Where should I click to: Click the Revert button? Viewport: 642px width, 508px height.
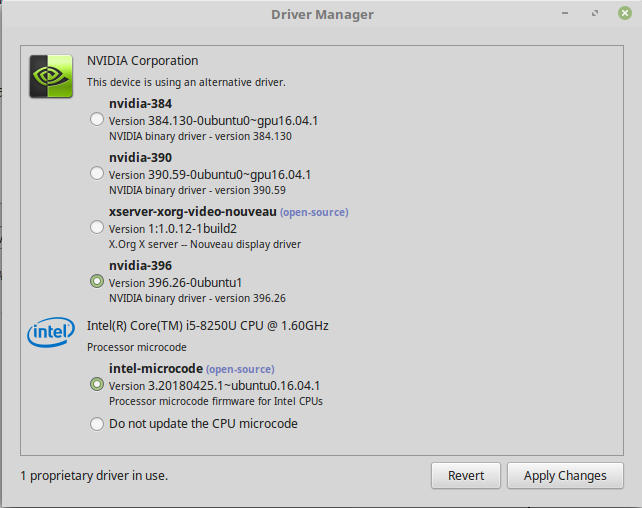tap(466, 476)
